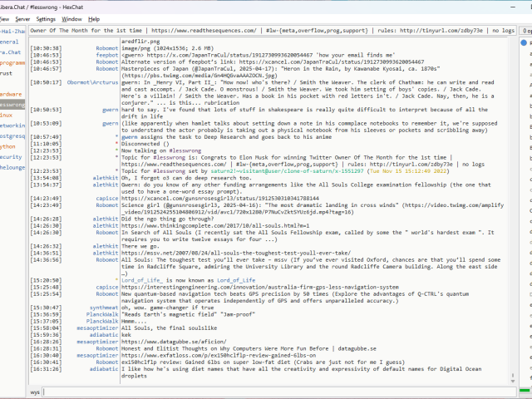
Task: Click the chat area vertical scrollbar
Action: pos(515,208)
